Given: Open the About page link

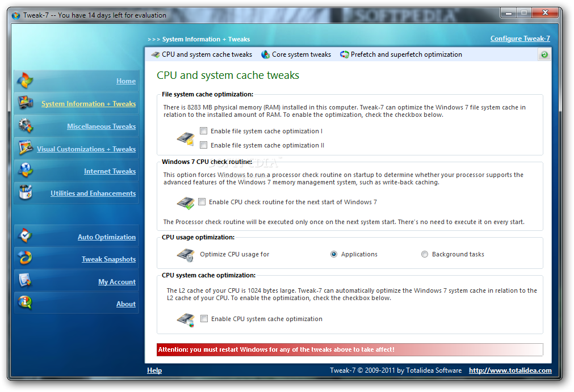Looking at the screenshot, I should pyautogui.click(x=126, y=304).
